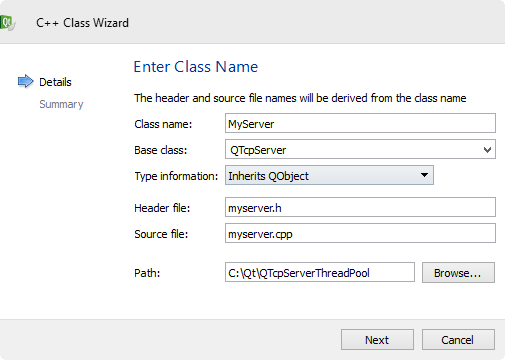This screenshot has height=360, width=505.
Task: Select the Summary wizard step
Action: click(x=61, y=104)
